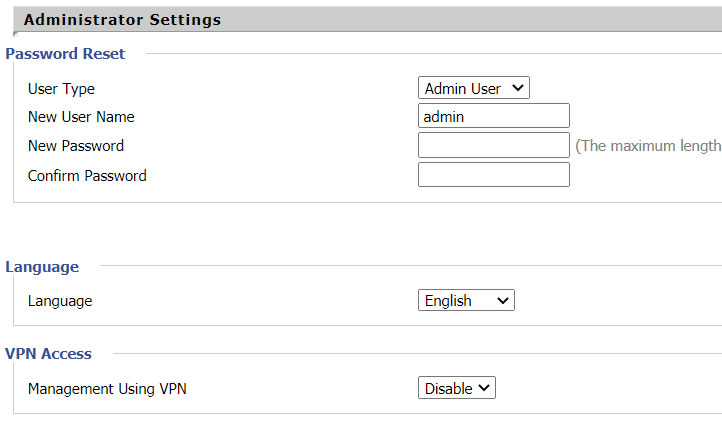Click the Confirm Password label
The image size is (722, 422).
87,176
